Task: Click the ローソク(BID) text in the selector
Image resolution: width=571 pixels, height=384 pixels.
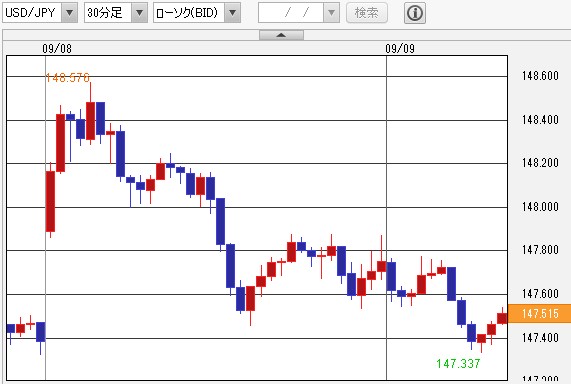Action: pos(186,13)
